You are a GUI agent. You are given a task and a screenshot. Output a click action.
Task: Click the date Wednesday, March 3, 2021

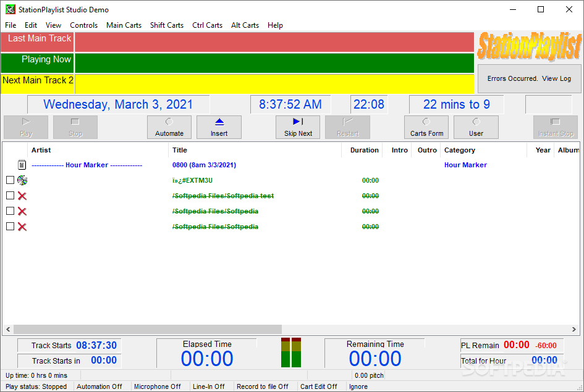click(x=118, y=104)
